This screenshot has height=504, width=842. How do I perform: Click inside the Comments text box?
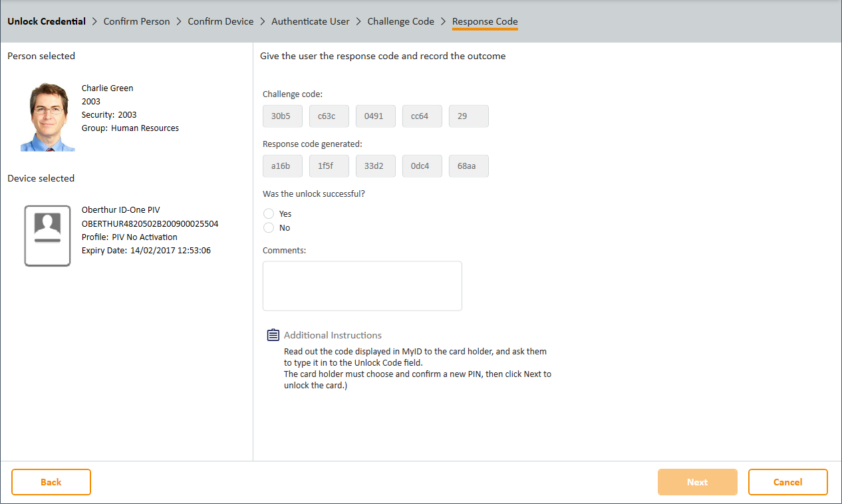[362, 286]
